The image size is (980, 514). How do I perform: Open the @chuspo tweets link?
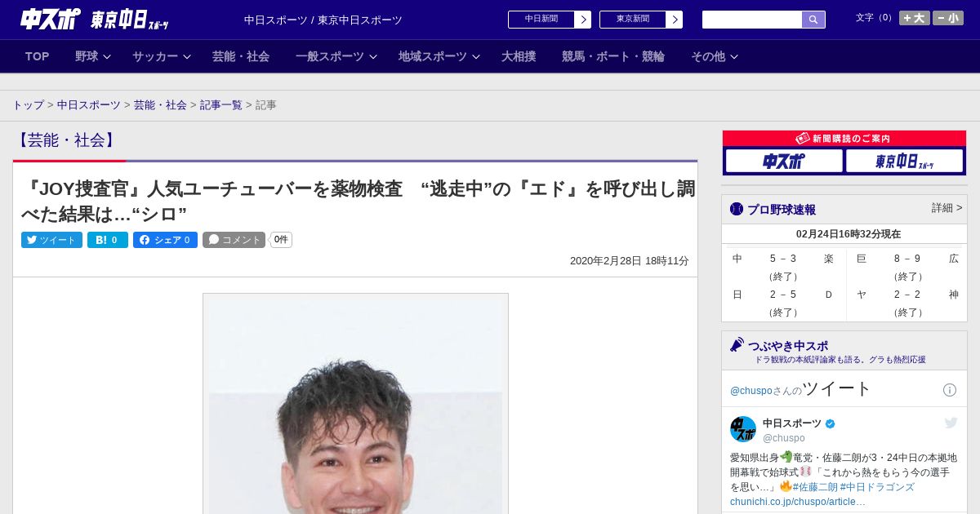coord(751,391)
